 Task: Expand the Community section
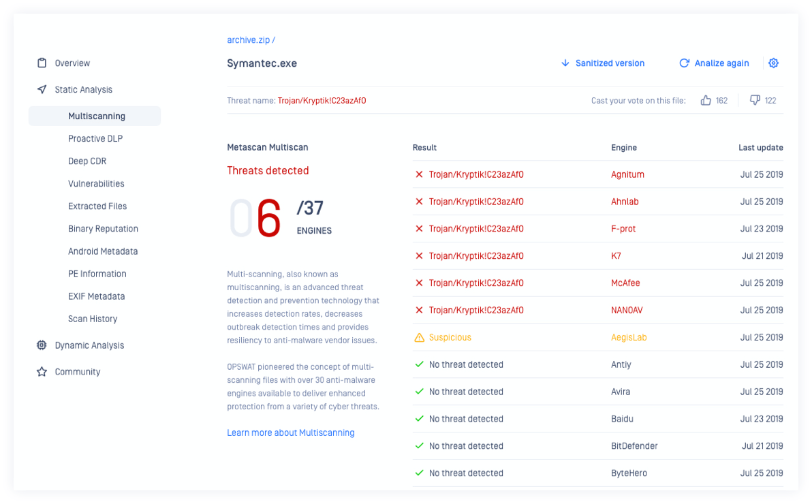(78, 372)
